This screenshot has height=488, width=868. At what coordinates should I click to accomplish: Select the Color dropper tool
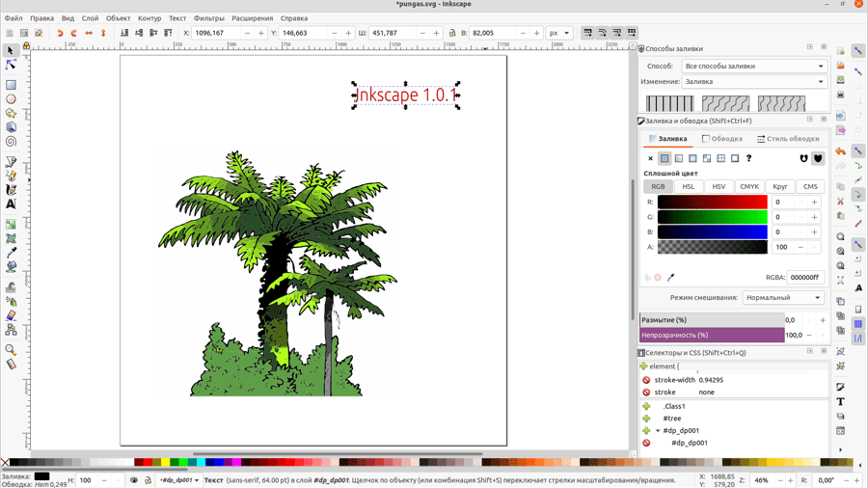click(x=11, y=253)
